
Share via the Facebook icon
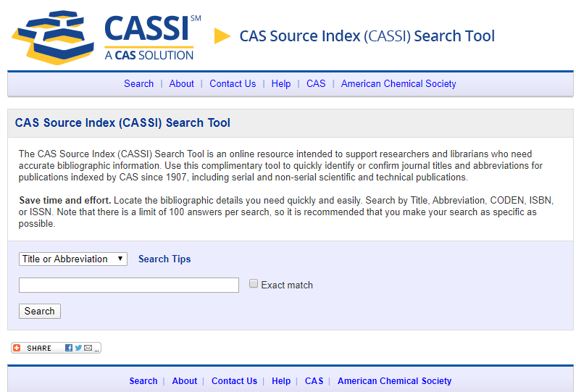pos(69,348)
